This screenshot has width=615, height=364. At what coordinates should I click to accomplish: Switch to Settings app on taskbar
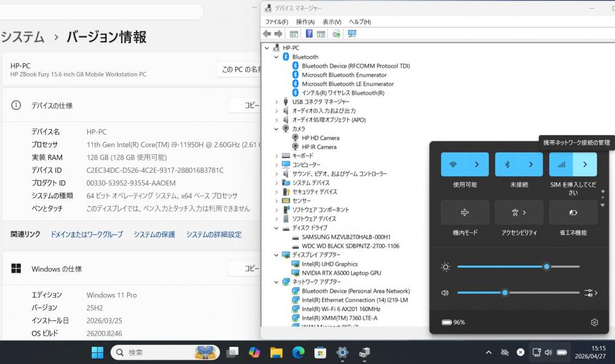tap(342, 353)
